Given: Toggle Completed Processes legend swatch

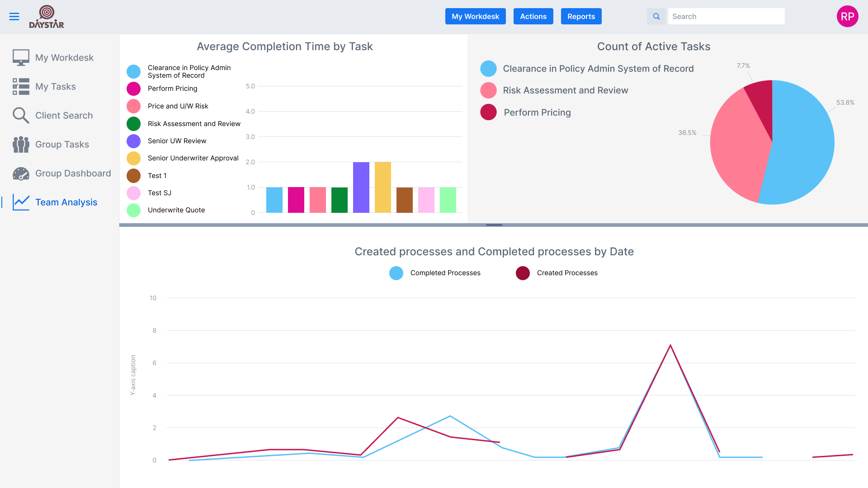Looking at the screenshot, I should point(396,273).
